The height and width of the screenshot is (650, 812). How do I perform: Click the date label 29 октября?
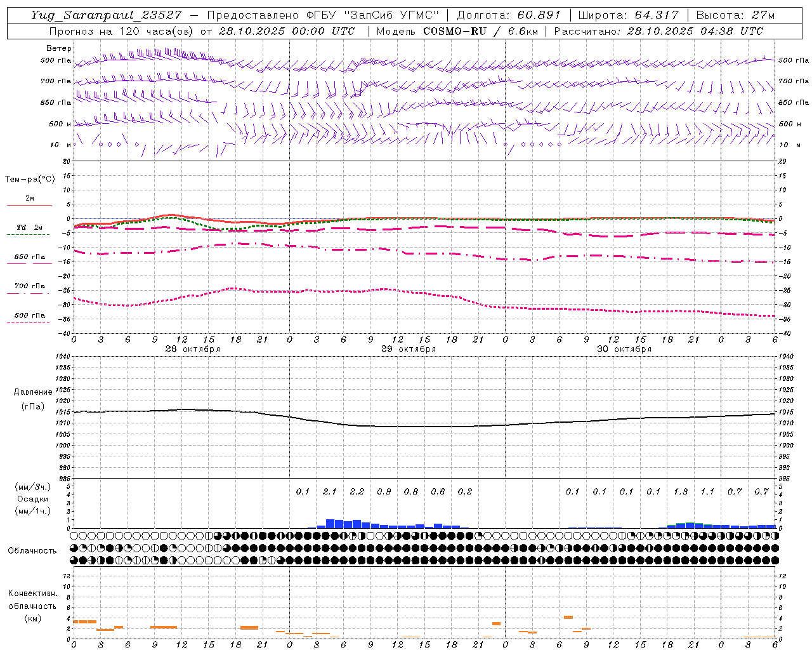coord(409,349)
